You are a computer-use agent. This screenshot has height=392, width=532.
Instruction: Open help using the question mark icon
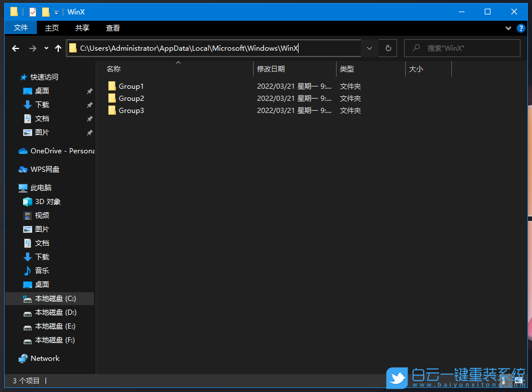click(x=520, y=28)
